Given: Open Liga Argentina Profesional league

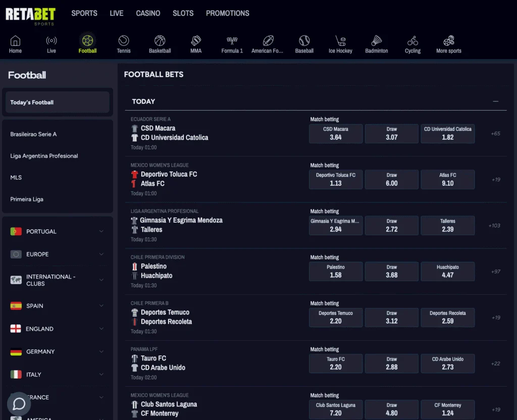Looking at the screenshot, I should (44, 156).
